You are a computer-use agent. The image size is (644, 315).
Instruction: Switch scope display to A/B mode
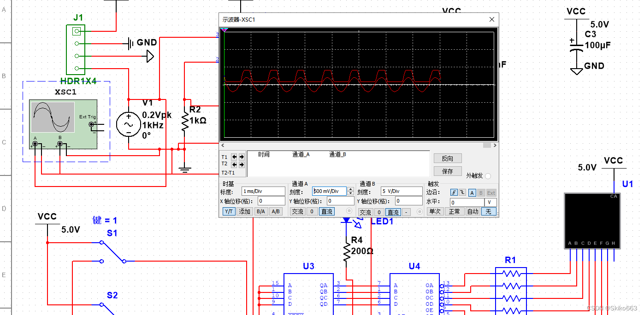(x=276, y=211)
